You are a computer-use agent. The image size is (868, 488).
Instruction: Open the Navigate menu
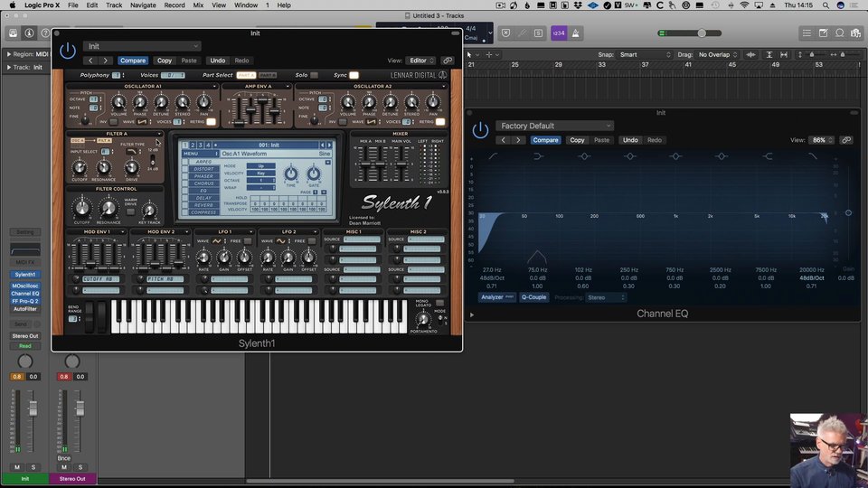143,5
